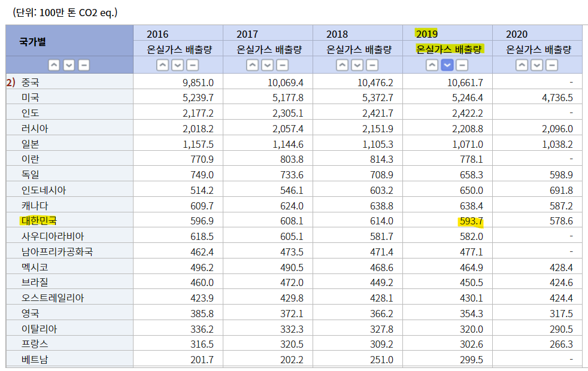Viewport: 588px width, 371px height.
Task: Select the 러시아 row label
Action: coord(35,129)
